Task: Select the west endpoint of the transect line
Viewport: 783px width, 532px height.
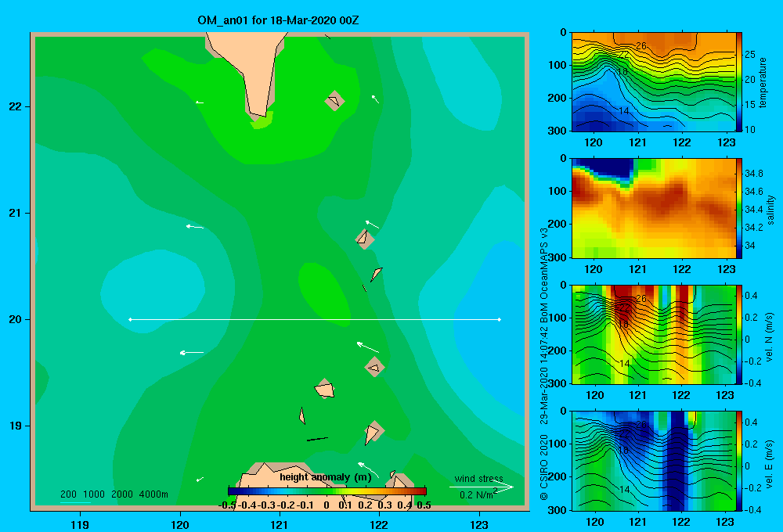Action: [130, 319]
